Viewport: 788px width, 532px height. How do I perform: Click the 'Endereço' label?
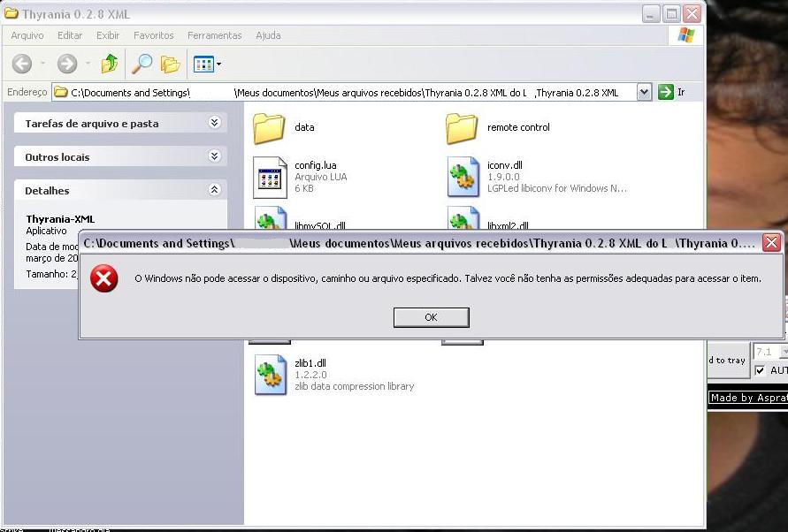coord(27,92)
